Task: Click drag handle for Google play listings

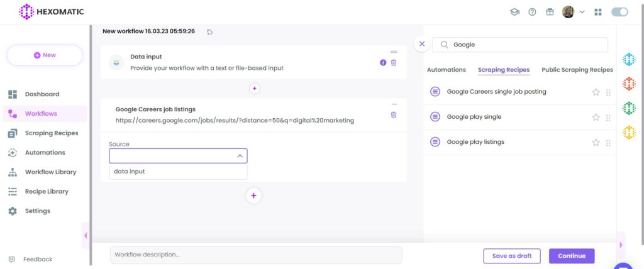Action: (x=608, y=143)
